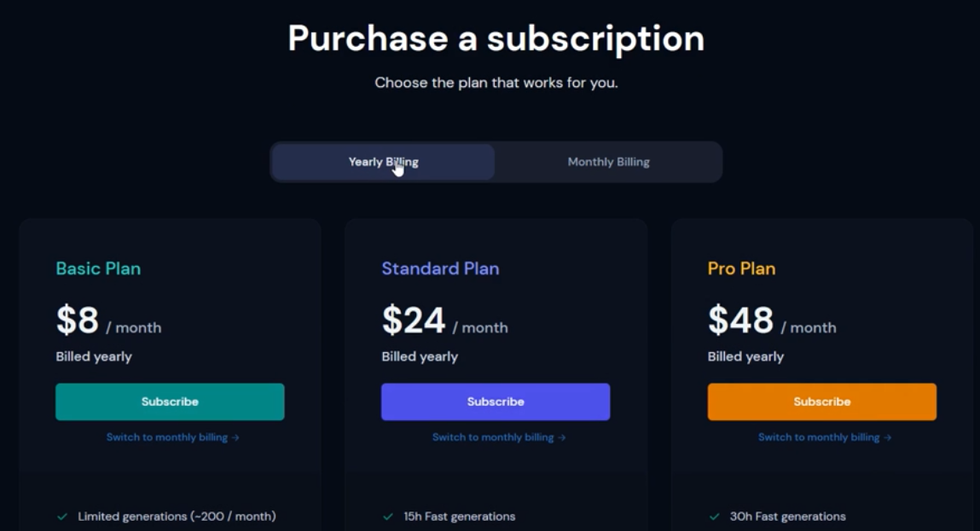Click the checkmark beside 15h Fast generations
Screen dimensions: 980x531
coord(388,517)
